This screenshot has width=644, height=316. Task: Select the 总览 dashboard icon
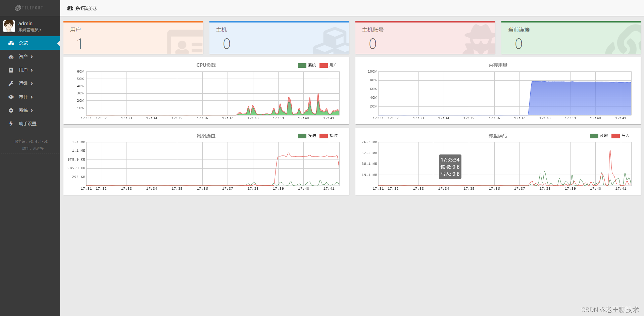pyautogui.click(x=11, y=43)
